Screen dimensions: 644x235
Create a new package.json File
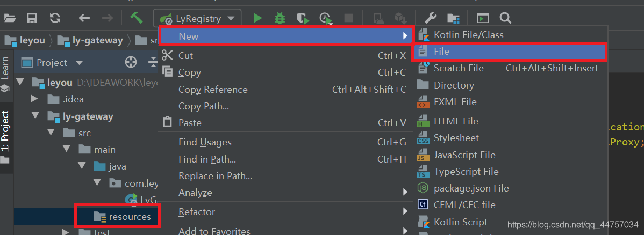[511, 188]
